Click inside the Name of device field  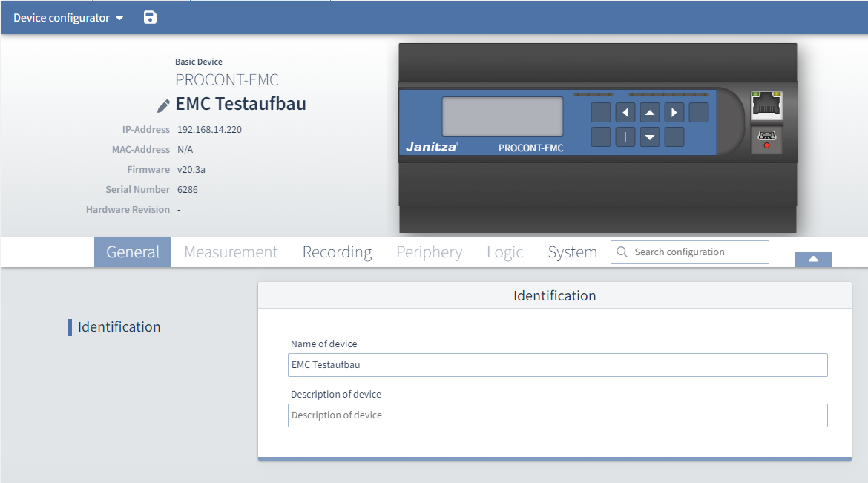coord(557,365)
